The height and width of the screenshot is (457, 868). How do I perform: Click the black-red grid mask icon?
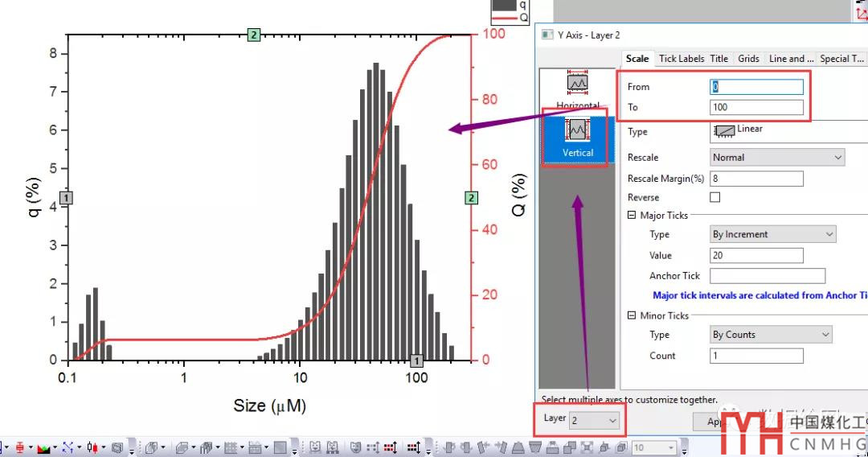coord(414,447)
